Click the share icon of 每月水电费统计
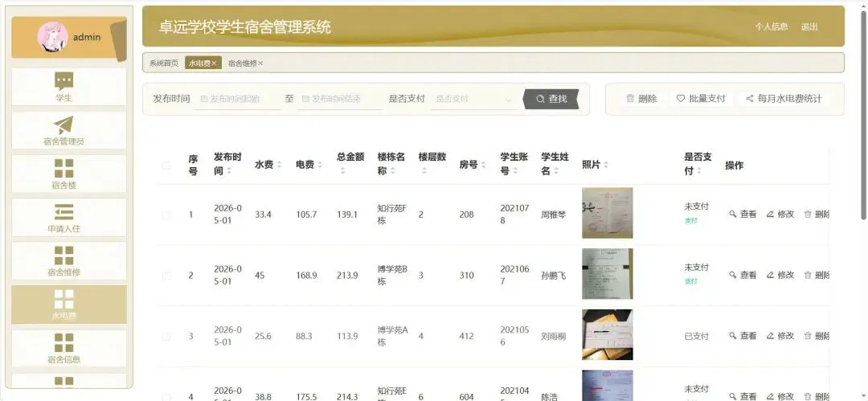Image resolution: width=868 pixels, height=401 pixels. point(750,99)
